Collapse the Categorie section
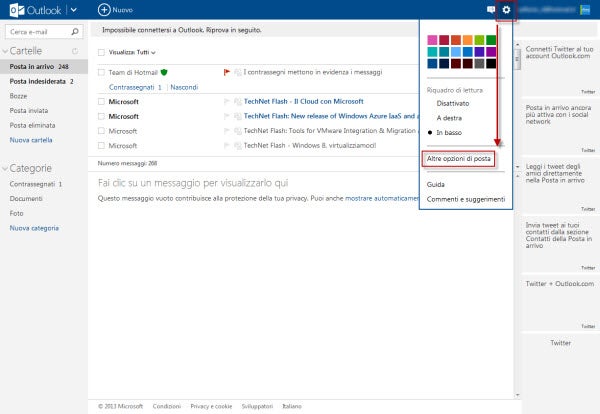 click(x=5, y=169)
